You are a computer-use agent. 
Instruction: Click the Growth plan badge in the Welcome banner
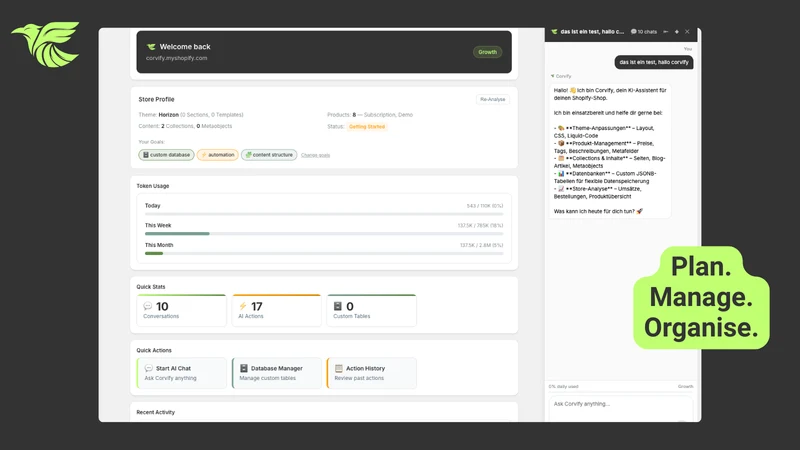tap(487, 52)
